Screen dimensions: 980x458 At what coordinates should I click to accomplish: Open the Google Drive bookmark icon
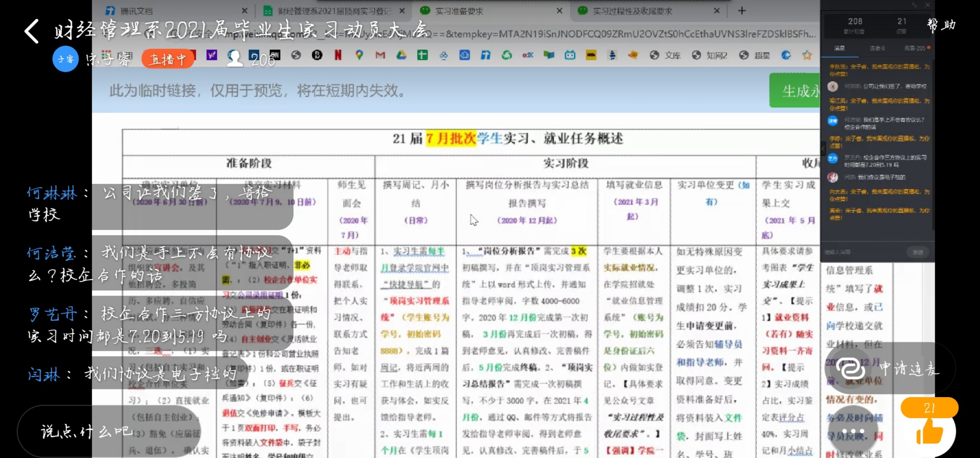[x=401, y=55]
